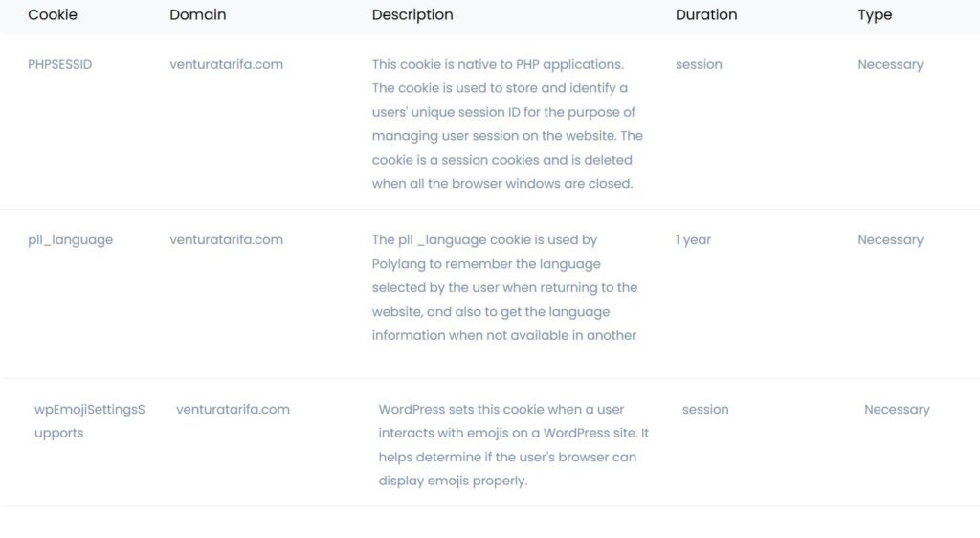The height and width of the screenshot is (538, 980).
Task: Click the Polylang language cookie description
Action: coord(505,287)
